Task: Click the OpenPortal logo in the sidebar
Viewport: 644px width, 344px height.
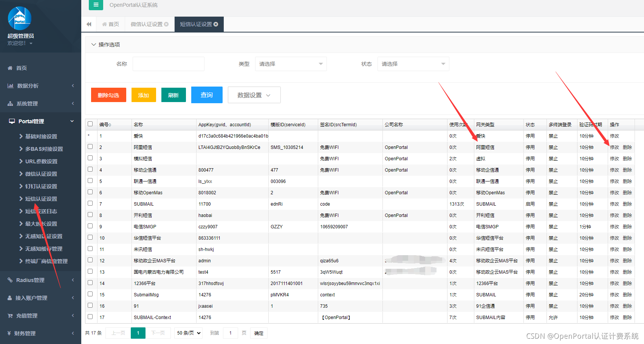Action: pyautogui.click(x=20, y=18)
